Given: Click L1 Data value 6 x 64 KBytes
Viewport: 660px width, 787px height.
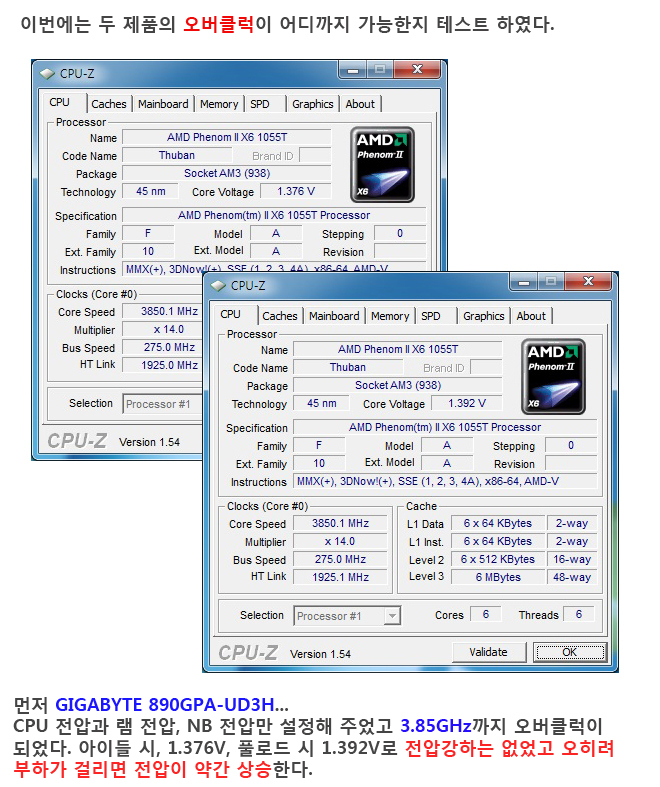Looking at the screenshot, I should pos(498,523).
